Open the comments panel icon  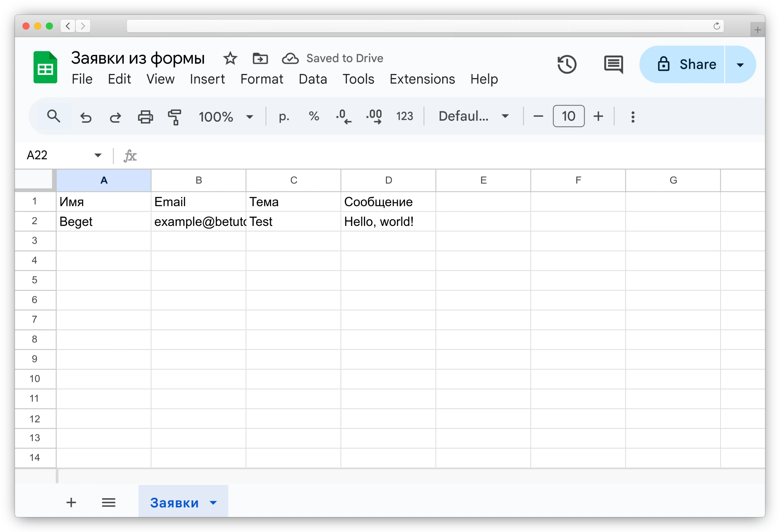pos(613,64)
